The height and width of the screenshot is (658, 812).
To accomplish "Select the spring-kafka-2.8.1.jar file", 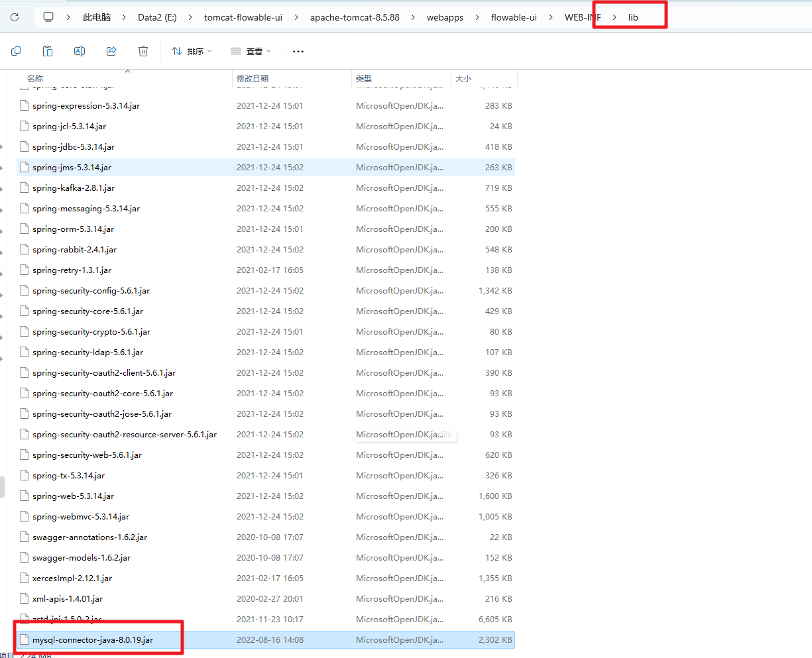I will click(x=74, y=188).
